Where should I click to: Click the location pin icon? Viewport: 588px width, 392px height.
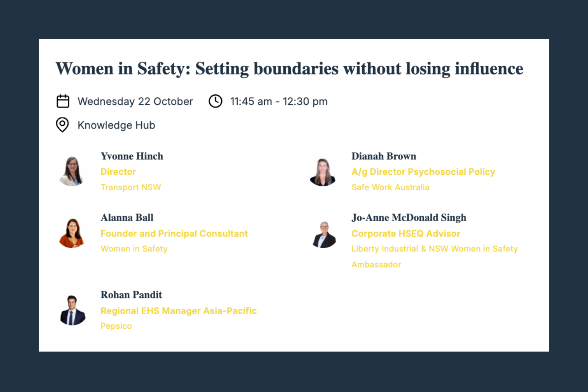(62, 125)
